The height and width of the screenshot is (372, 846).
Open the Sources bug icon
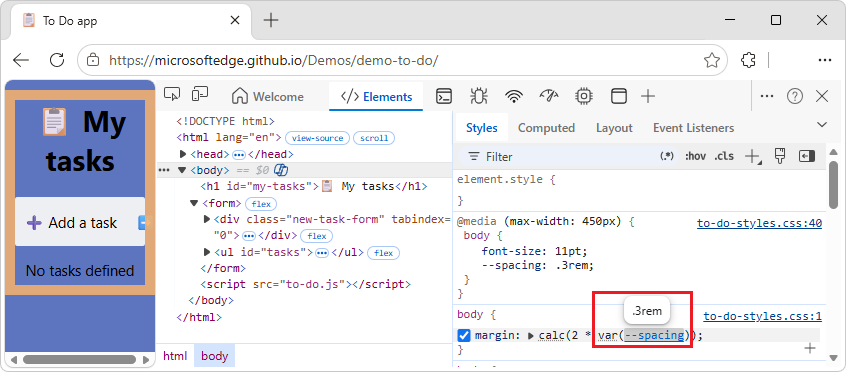478,97
